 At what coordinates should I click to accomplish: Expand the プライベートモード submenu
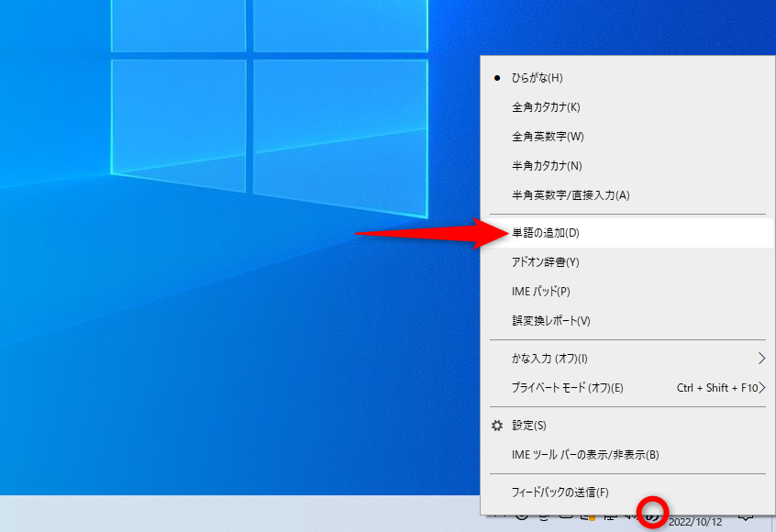569,389
